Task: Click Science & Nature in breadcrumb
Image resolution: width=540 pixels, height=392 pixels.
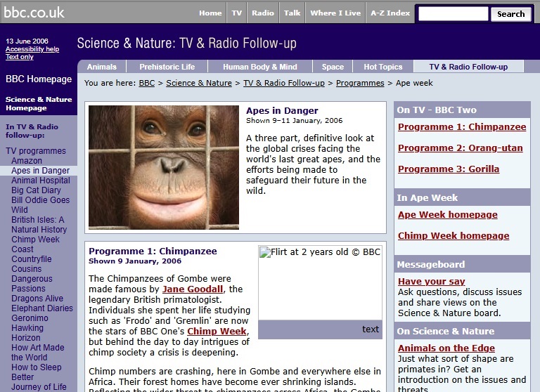Action: tap(199, 83)
